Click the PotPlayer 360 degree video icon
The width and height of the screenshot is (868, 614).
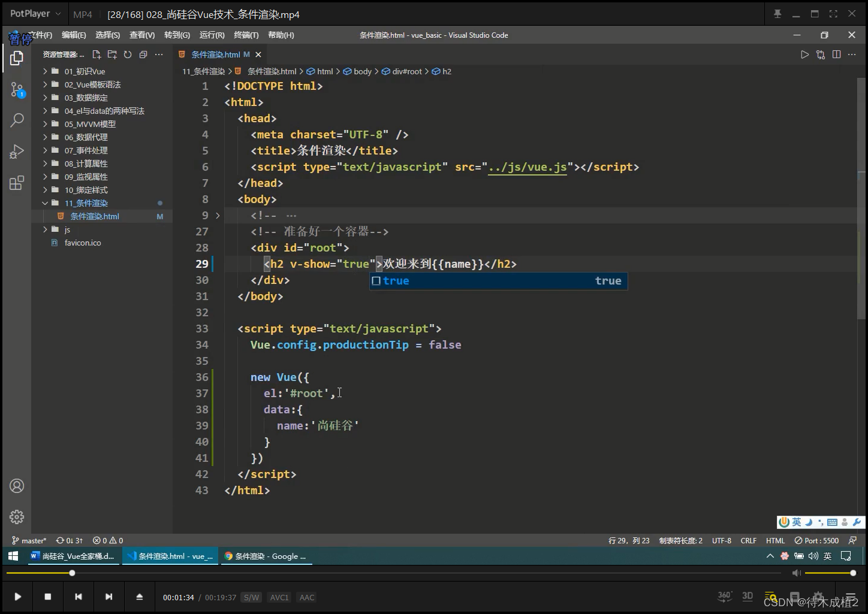click(x=725, y=596)
